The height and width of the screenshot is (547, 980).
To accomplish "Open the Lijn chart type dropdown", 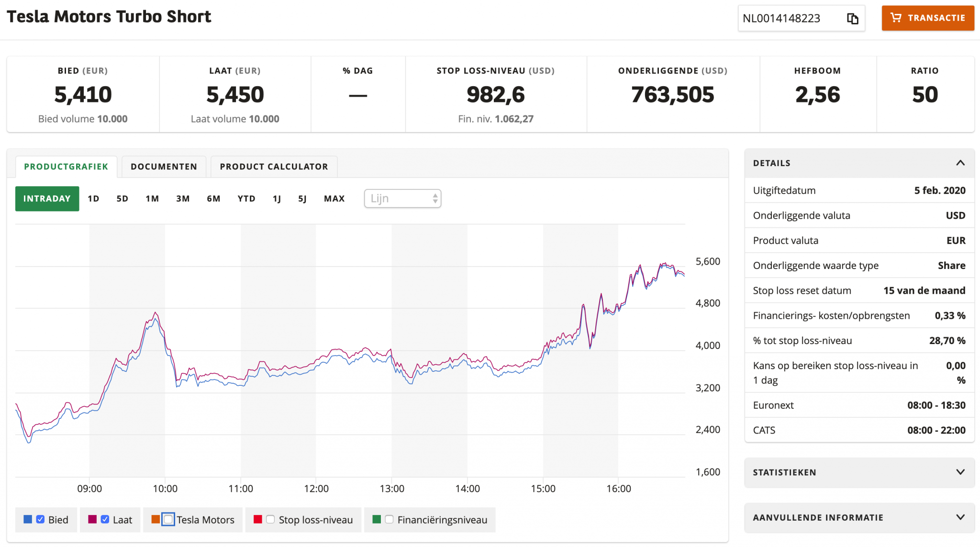I will coord(402,199).
